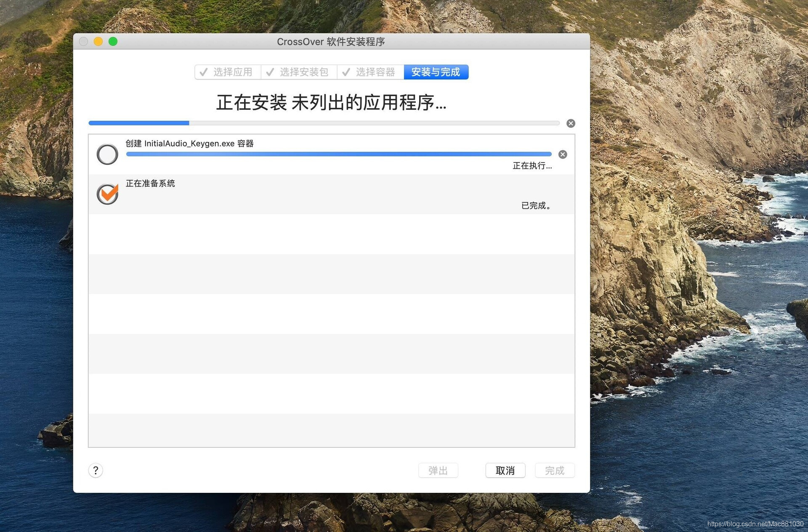The width and height of the screenshot is (808, 532).
Task: Click the orange checkmark for 正在准备系统
Action: (x=107, y=194)
